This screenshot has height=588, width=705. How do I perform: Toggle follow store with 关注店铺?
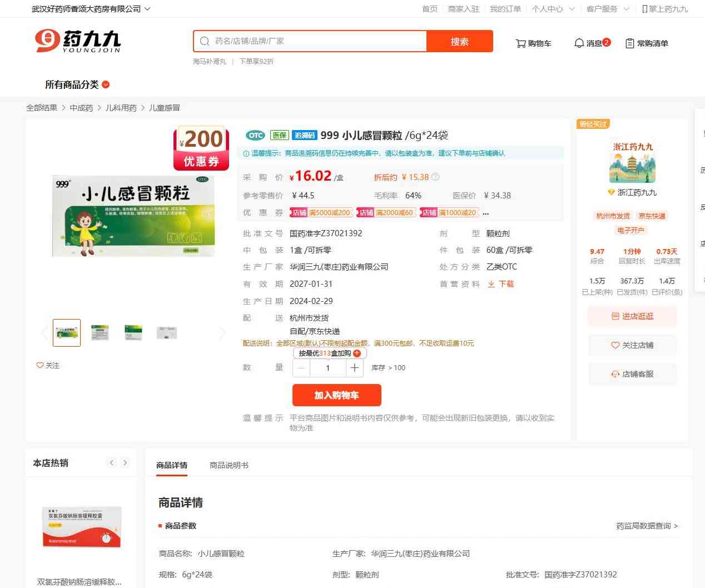pyautogui.click(x=632, y=345)
